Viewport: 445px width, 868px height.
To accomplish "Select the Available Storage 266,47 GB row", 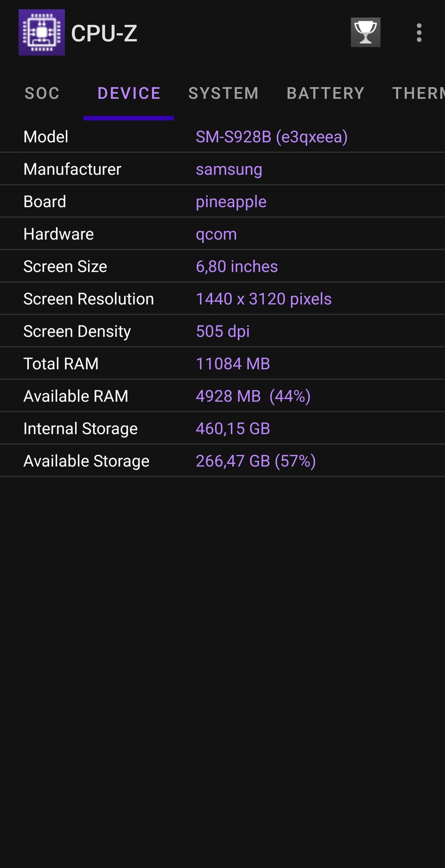I will coord(222,461).
